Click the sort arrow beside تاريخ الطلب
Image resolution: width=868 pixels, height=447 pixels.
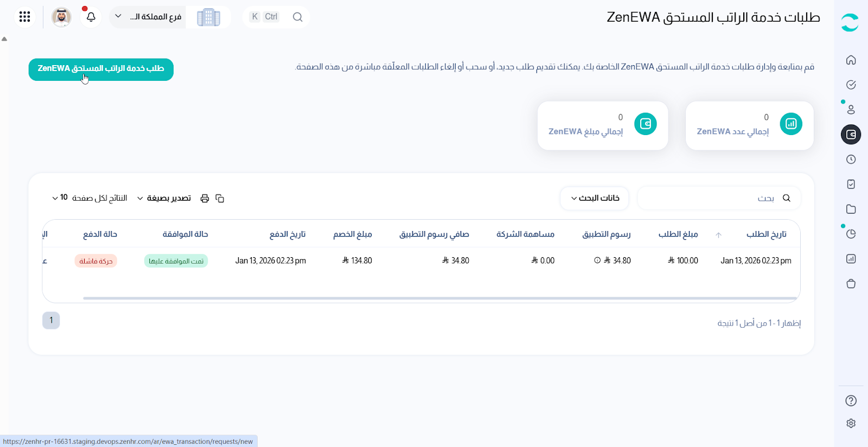(x=718, y=235)
